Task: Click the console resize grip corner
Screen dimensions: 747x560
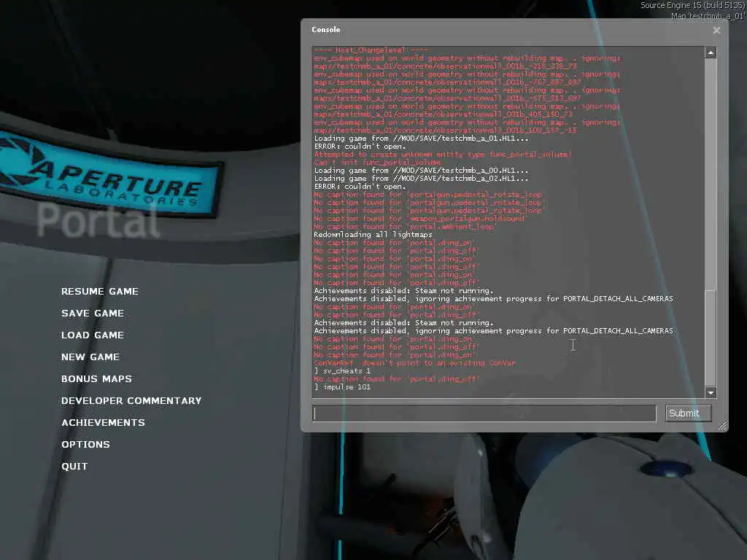Action: tap(722, 426)
